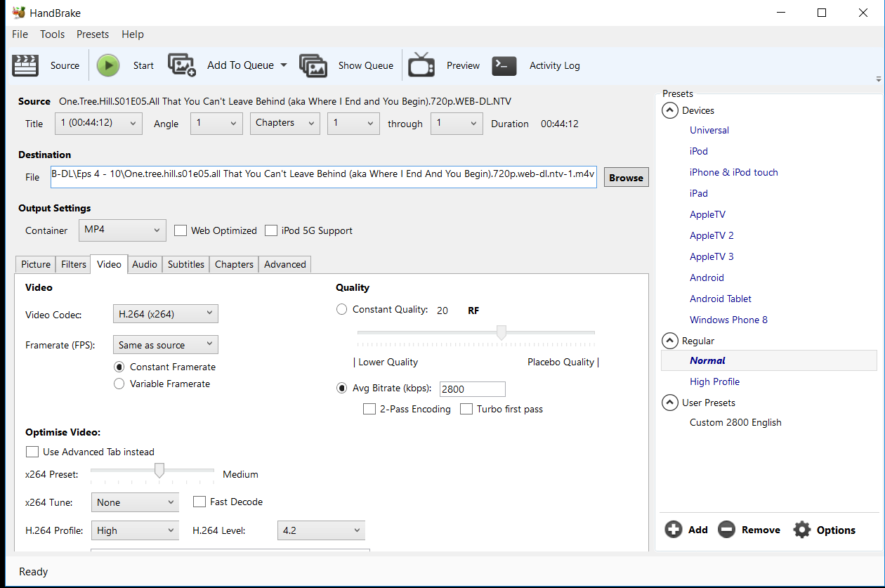Click the Preview television icon

coord(421,65)
